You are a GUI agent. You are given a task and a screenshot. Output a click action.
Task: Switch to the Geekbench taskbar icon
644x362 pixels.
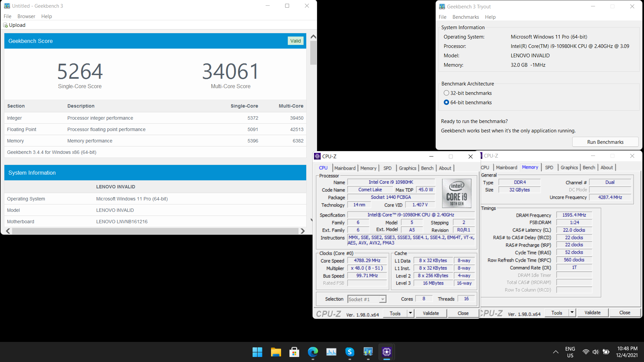[x=368, y=352]
